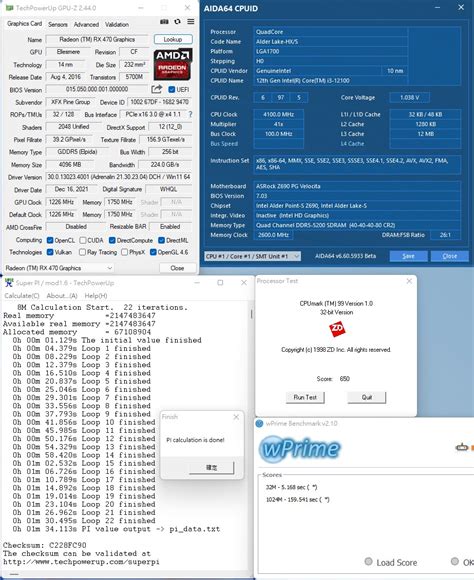Click the Quit button in CPUmark
Image resolution: width=474 pixels, height=580 pixels.
(x=367, y=397)
